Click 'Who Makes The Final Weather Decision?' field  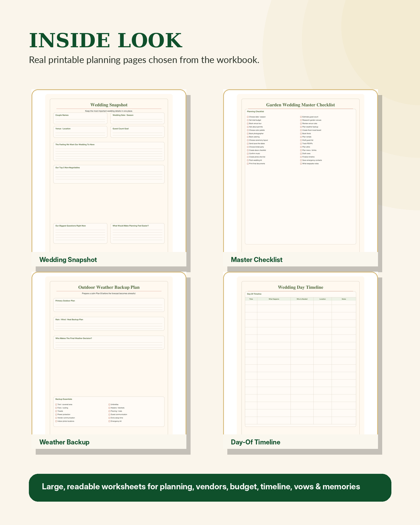109,342
